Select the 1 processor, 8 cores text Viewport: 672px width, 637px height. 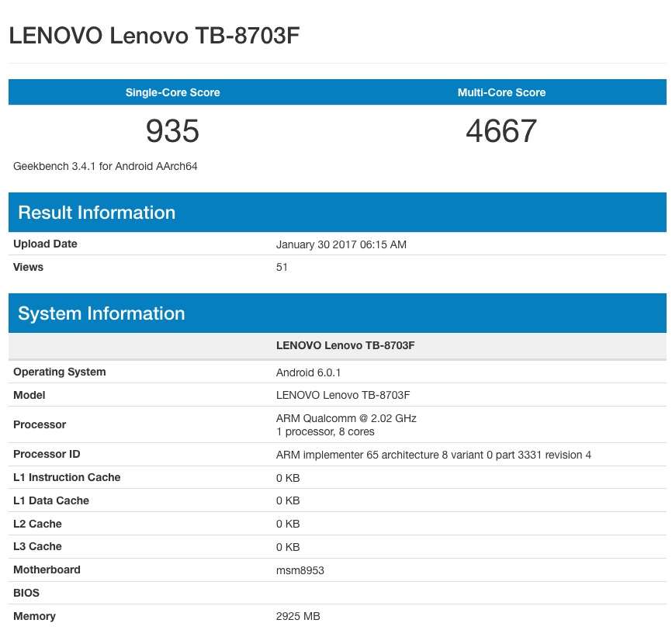[325, 432]
